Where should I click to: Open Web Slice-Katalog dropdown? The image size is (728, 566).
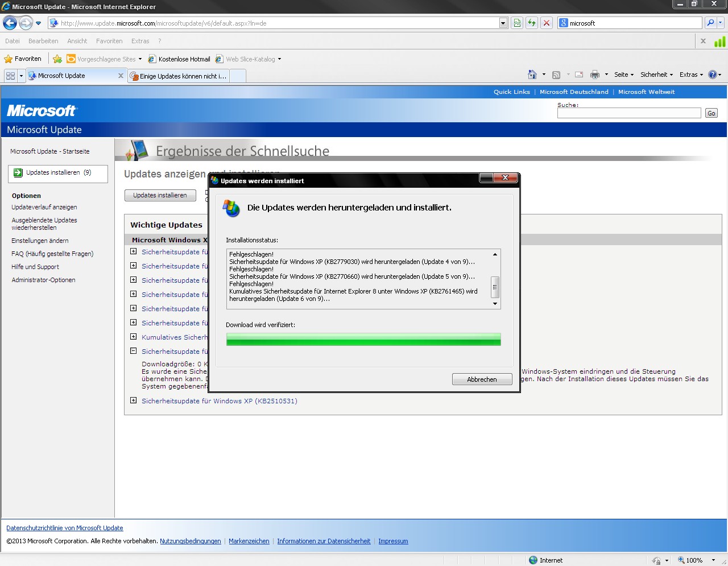(x=248, y=59)
